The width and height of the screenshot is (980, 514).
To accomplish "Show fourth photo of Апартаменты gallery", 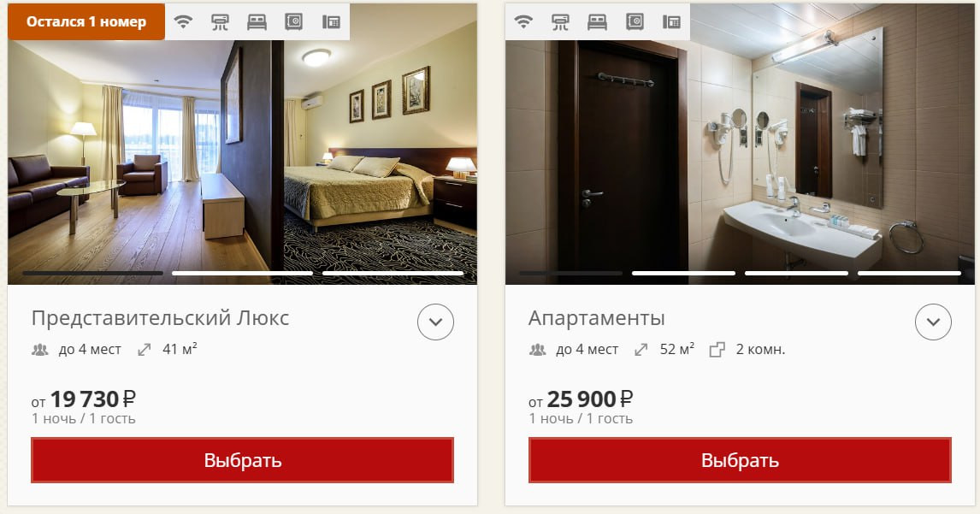I will (909, 274).
